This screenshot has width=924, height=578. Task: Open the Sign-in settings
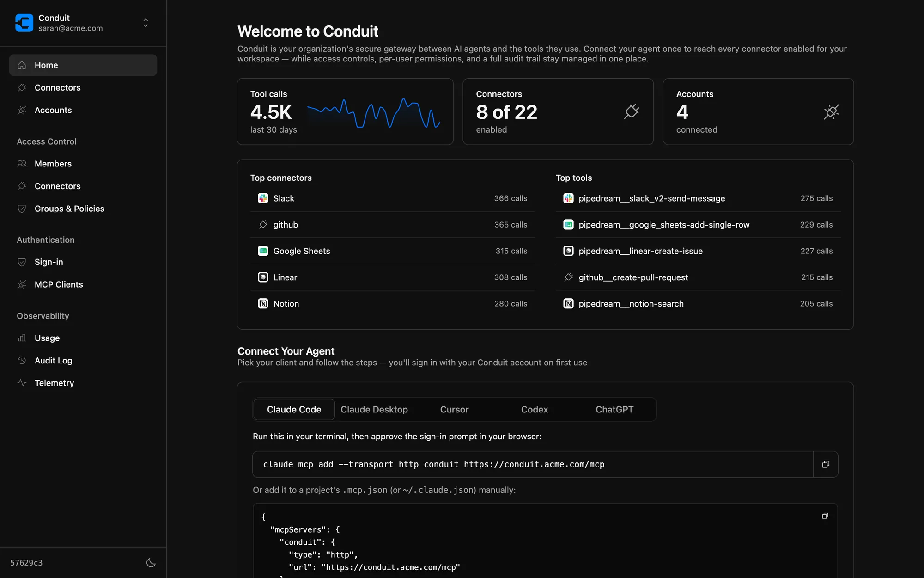pos(83,262)
